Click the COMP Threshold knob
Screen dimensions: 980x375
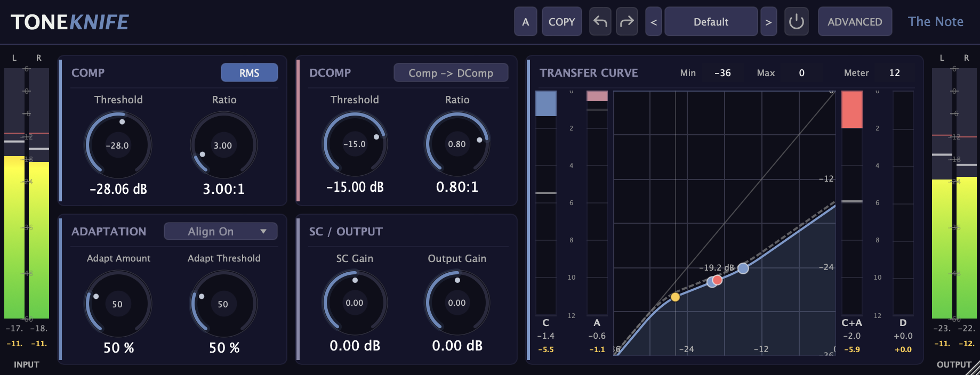tap(118, 145)
